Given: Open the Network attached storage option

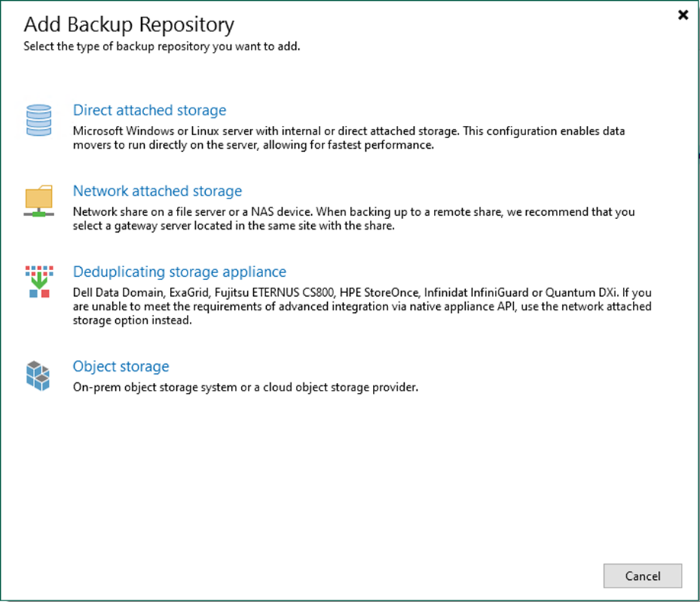Looking at the screenshot, I should (157, 192).
